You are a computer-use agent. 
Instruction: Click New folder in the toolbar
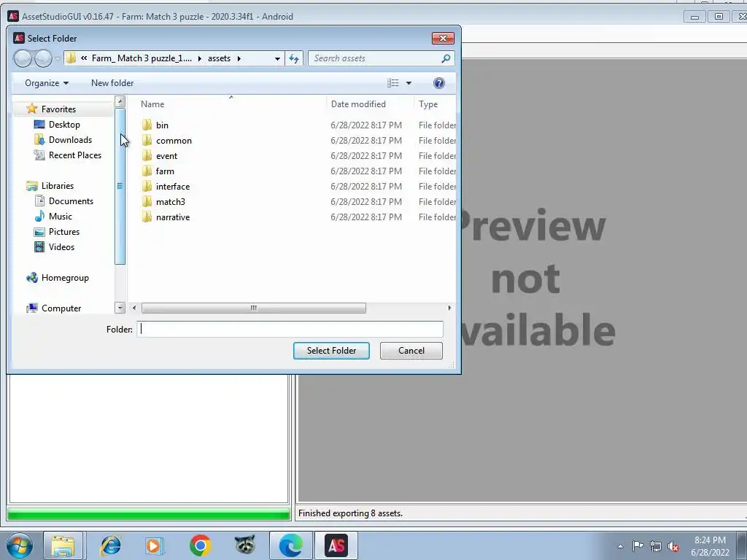coord(112,83)
